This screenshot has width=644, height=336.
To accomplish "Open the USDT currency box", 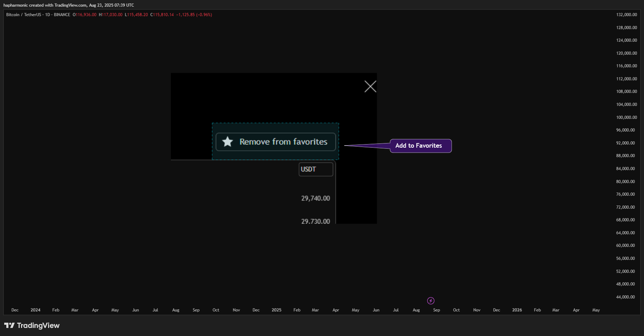I will (316, 169).
